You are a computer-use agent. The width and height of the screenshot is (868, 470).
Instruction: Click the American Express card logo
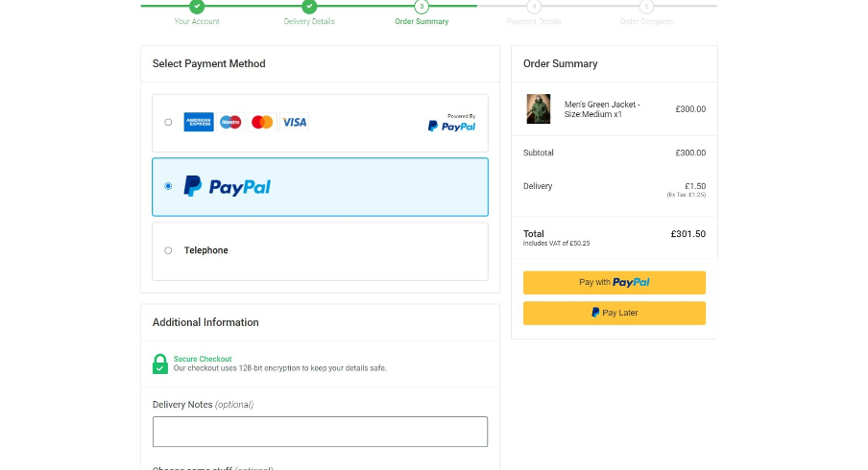click(x=199, y=122)
